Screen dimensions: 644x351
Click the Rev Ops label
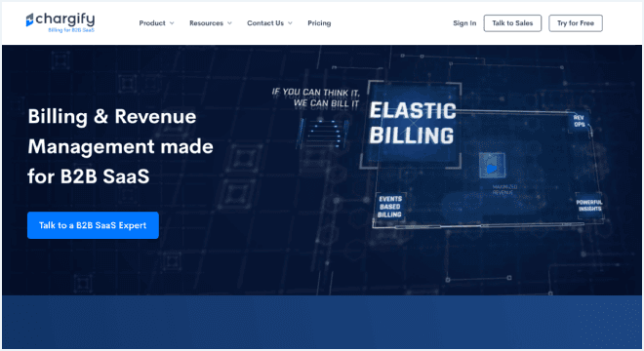click(579, 121)
